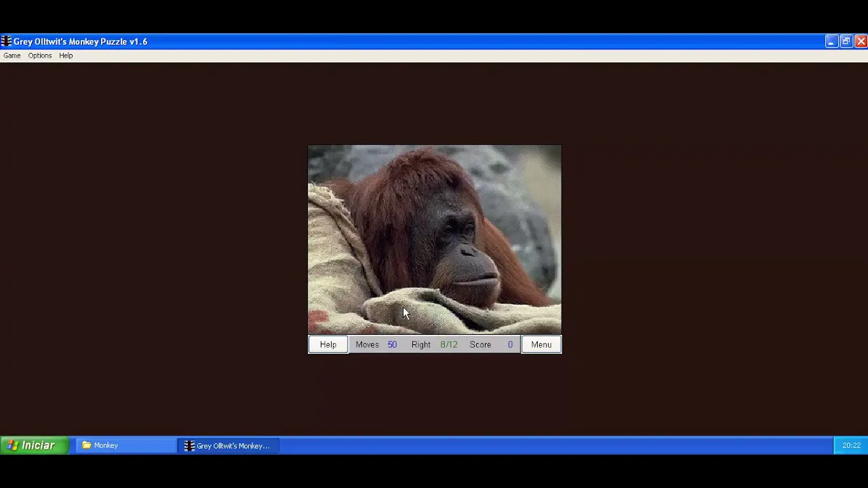868x488 pixels.
Task: Switch to Monkey folder in taskbar
Action: tap(125, 445)
